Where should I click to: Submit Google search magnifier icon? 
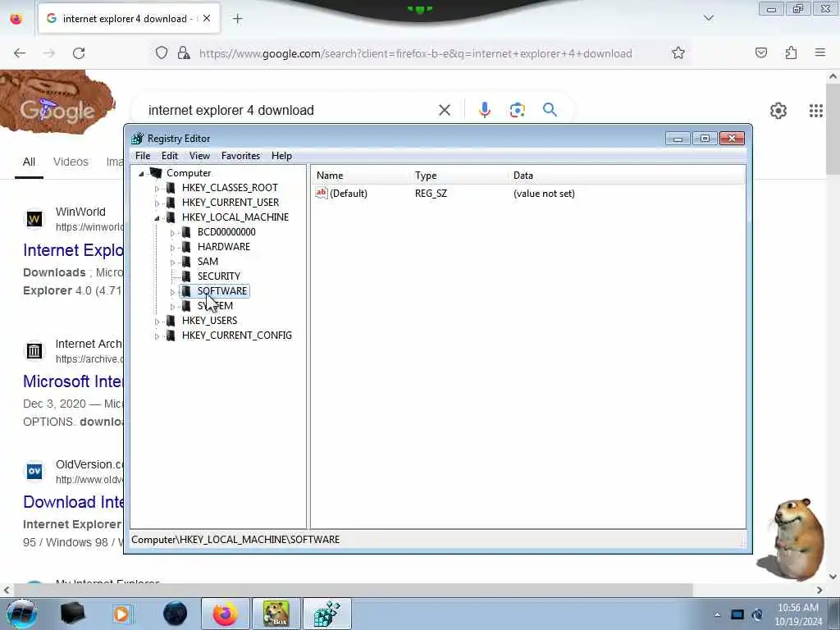click(550, 110)
